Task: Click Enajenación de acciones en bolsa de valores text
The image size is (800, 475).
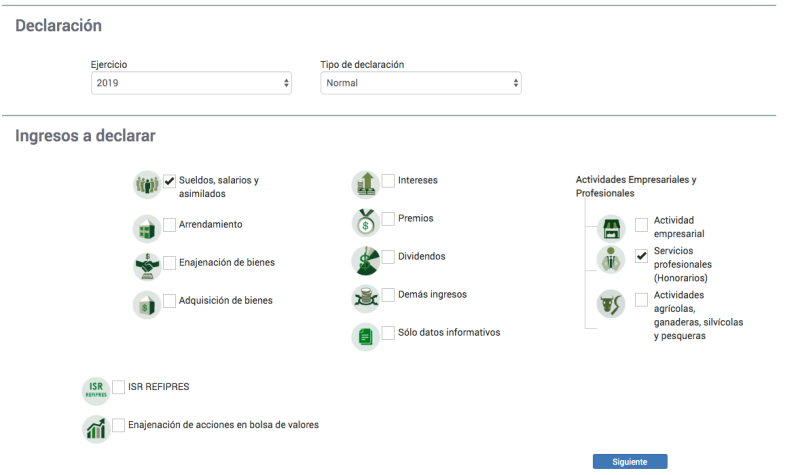Action: [x=223, y=425]
